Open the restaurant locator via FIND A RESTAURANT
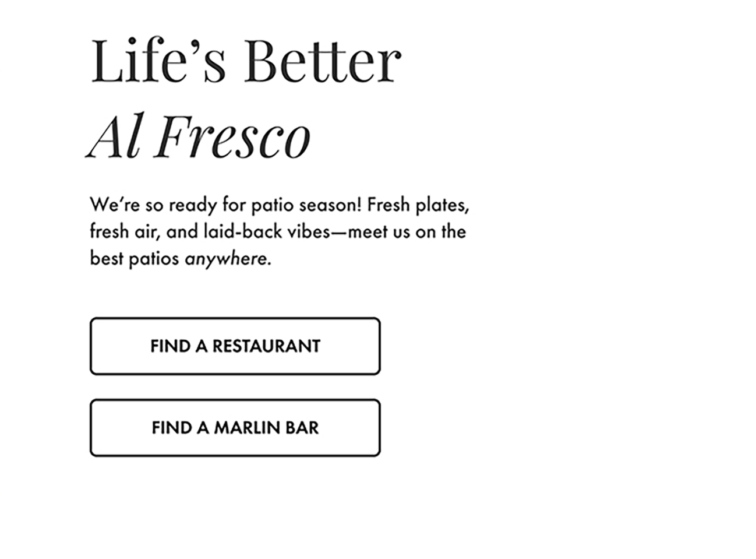756x559 pixels. click(235, 346)
